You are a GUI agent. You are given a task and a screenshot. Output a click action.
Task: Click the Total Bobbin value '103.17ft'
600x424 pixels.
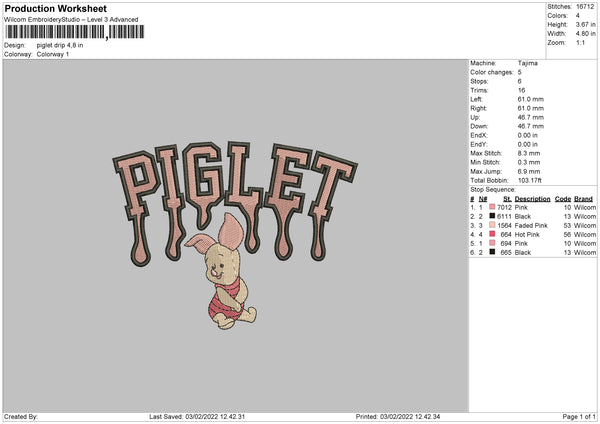tap(530, 180)
